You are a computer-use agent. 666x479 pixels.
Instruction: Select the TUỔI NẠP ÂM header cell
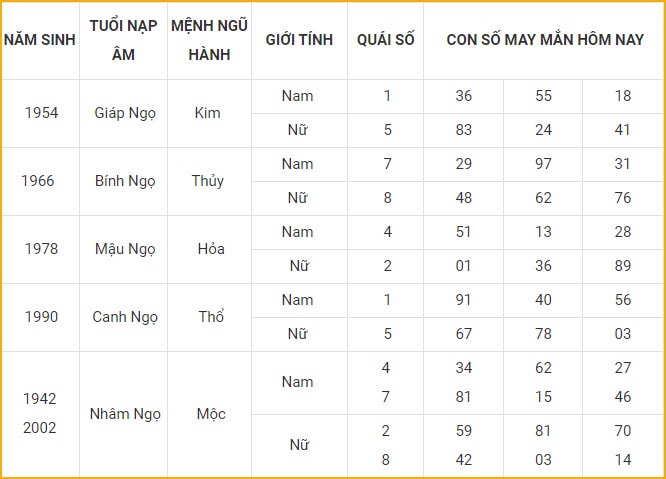coord(123,40)
